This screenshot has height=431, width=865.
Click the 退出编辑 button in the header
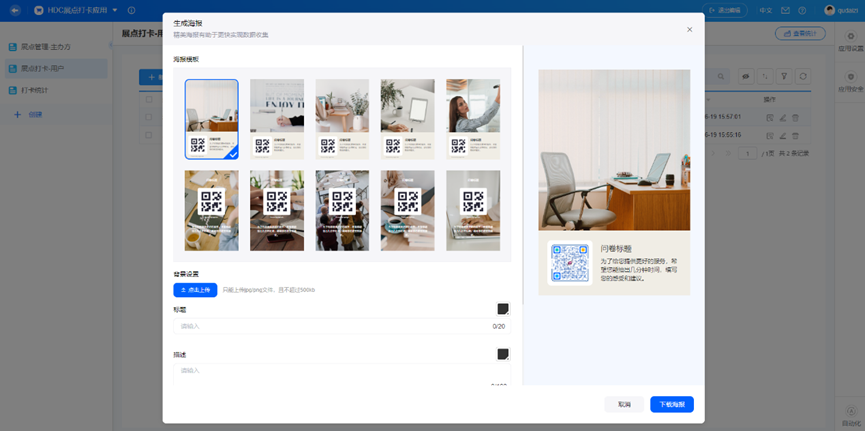coord(725,10)
